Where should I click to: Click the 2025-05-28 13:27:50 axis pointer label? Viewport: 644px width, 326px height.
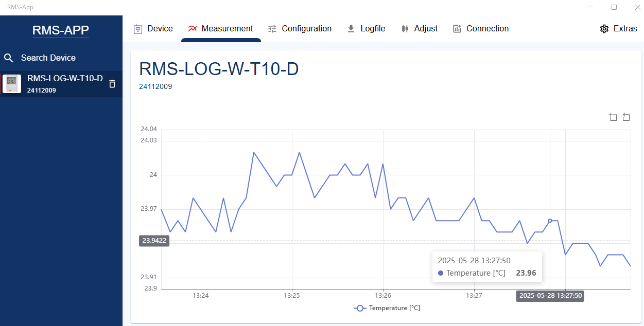pyautogui.click(x=550, y=296)
